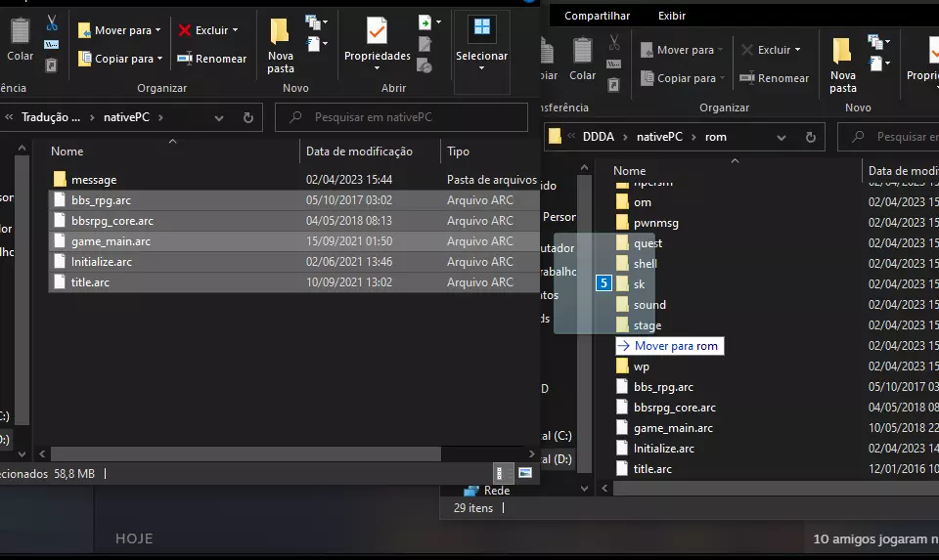Refresh the nativePC window address bar
Image resolution: width=939 pixels, height=560 pixels.
coord(247,118)
